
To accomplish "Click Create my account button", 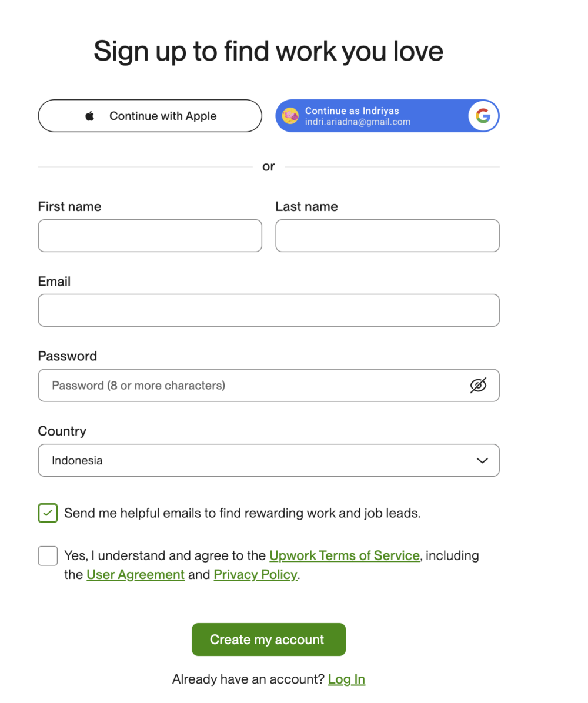I will tap(269, 640).
